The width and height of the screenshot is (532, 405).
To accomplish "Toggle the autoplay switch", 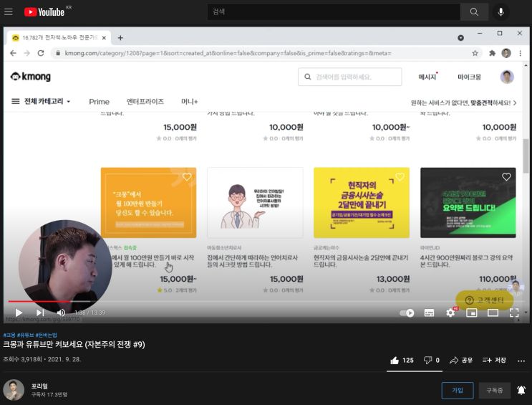I will 407,313.
